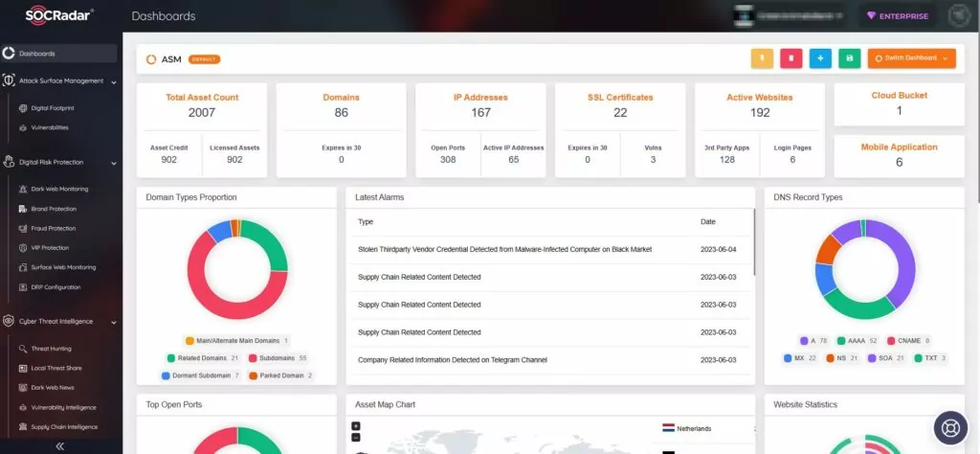Toggle TXT legend in DNS Record Types
Screen dimensions: 980x454
tap(930, 358)
